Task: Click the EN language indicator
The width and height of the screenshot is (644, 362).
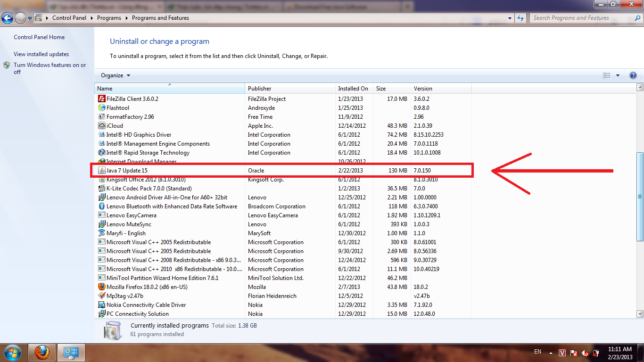Action: (x=537, y=352)
